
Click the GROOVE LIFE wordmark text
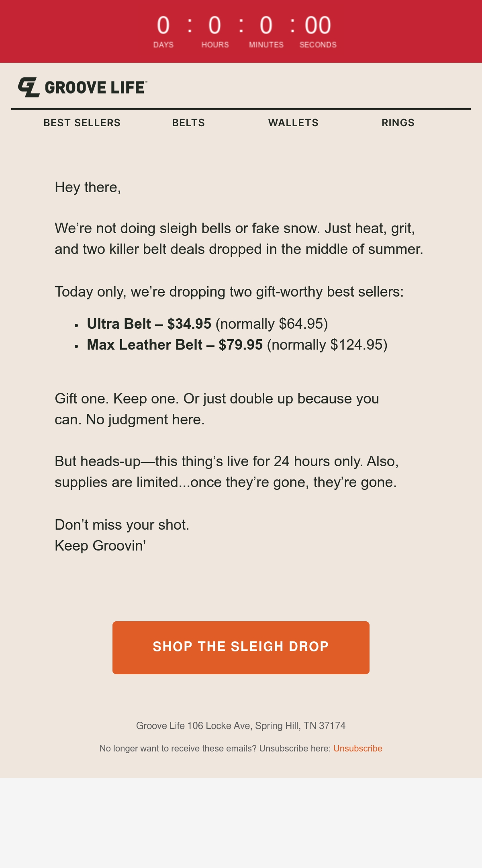[x=96, y=88]
